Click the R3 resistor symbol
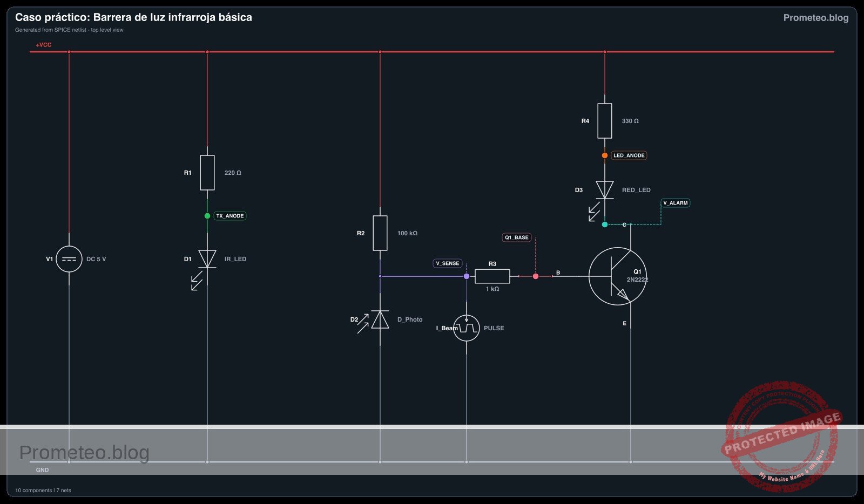 pyautogui.click(x=492, y=276)
